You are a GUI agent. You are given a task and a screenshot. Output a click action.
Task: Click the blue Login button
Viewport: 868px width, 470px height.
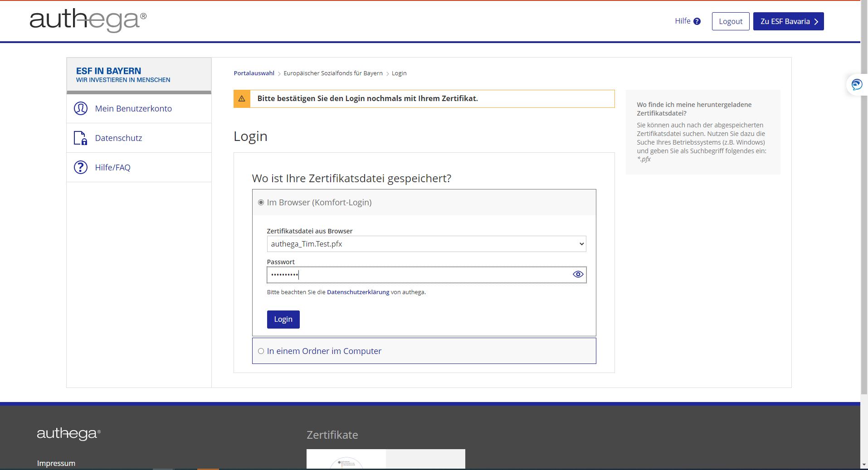tap(283, 320)
